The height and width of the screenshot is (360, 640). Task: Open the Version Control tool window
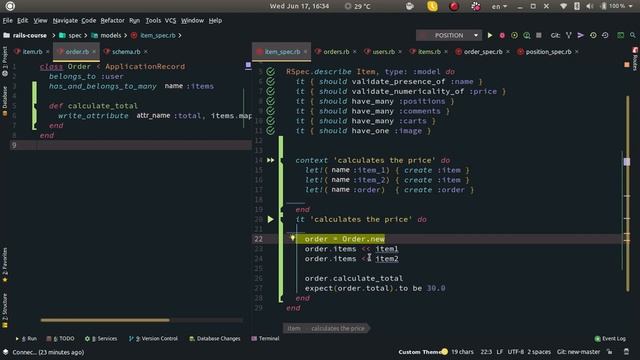(x=153, y=338)
